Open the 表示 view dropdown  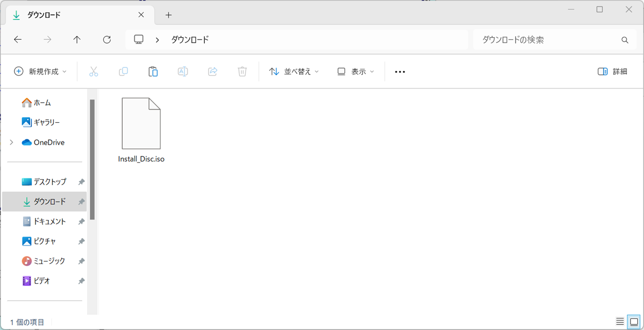(356, 71)
